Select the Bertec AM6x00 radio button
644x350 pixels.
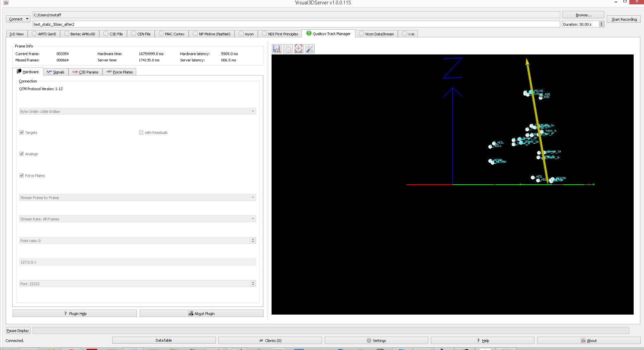pos(67,33)
